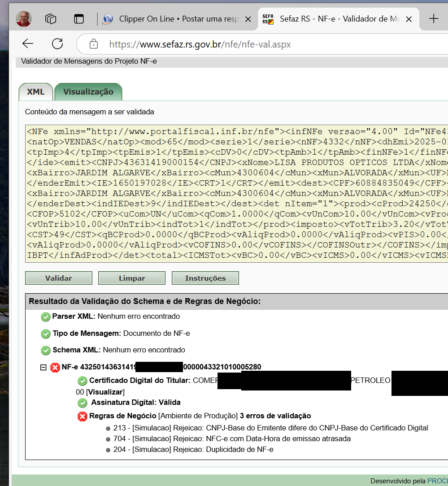Select rejection 704 Data-Hora atrasada message

click(232, 438)
